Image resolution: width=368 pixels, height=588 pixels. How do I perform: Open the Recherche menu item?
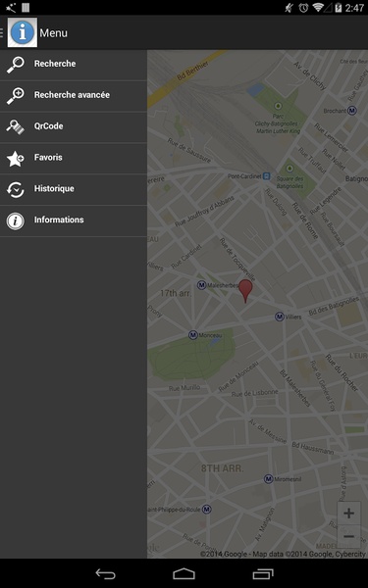tap(74, 65)
